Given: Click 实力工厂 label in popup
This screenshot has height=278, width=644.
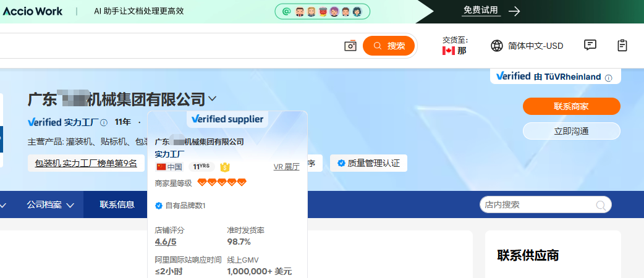Looking at the screenshot, I should coord(169,154).
